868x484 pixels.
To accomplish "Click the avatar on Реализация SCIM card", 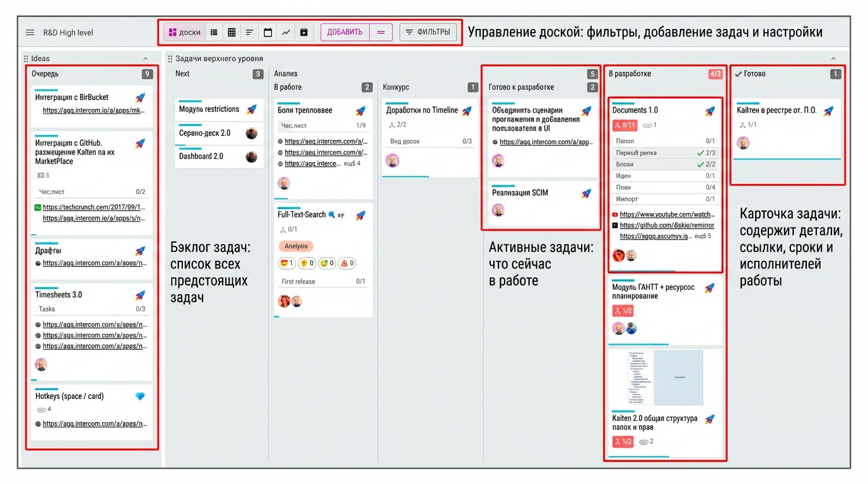I will (498, 210).
